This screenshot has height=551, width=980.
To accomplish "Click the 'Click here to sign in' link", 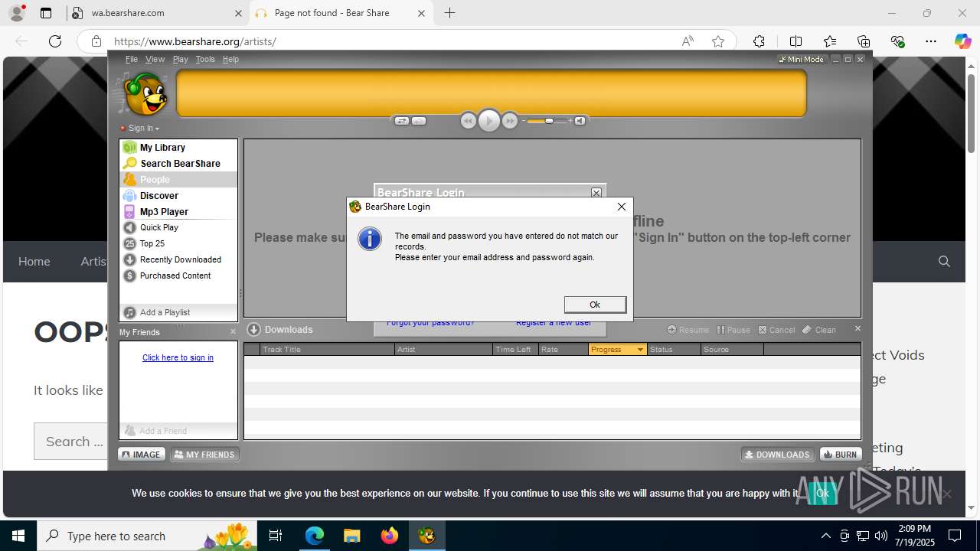I will [x=178, y=357].
